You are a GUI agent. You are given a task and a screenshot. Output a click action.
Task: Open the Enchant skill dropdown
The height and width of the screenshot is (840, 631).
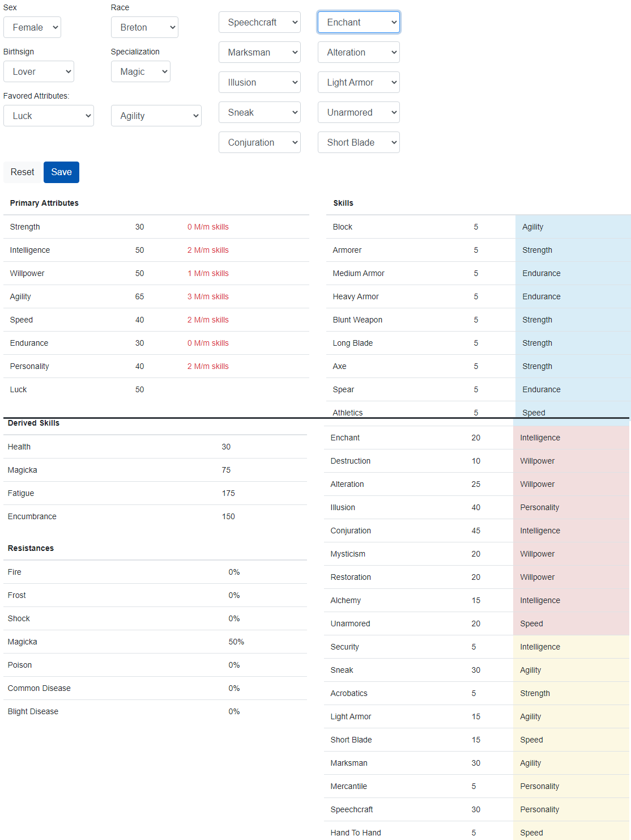coord(359,22)
